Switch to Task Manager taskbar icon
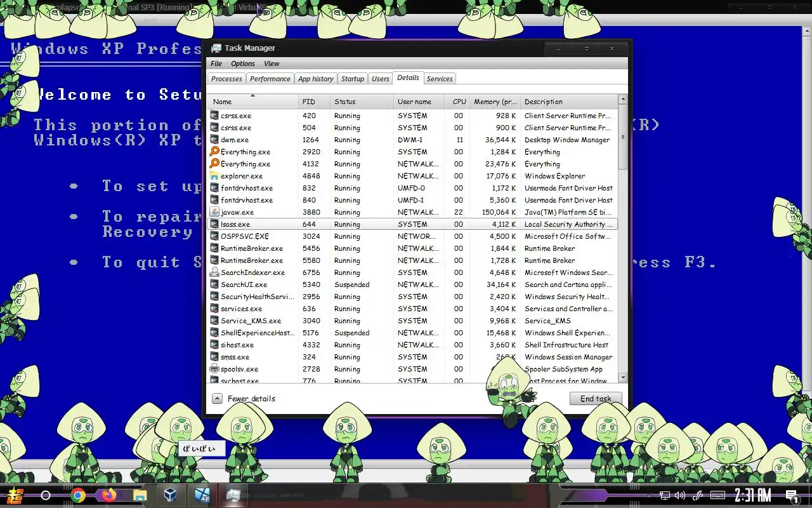This screenshot has height=508, width=812. [233, 495]
